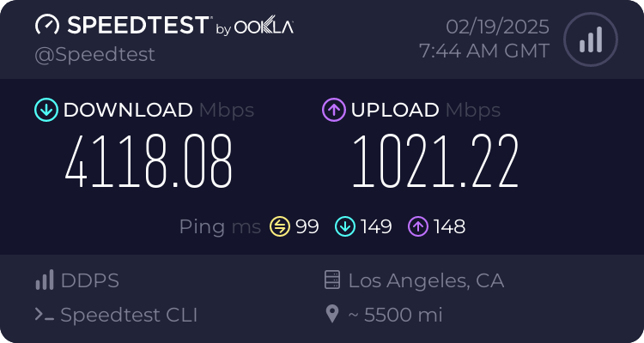Click the server rack icon
The width and height of the screenshot is (644, 343).
332,280
